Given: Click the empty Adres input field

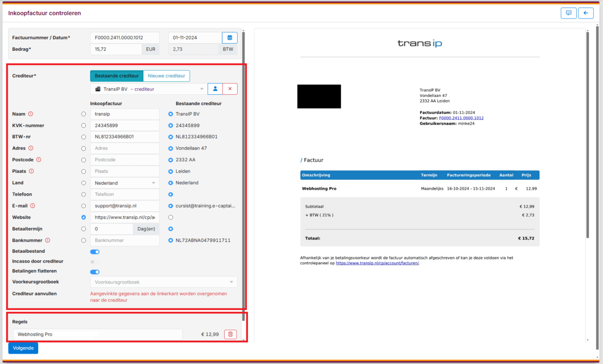Looking at the screenshot, I should click(x=125, y=148).
